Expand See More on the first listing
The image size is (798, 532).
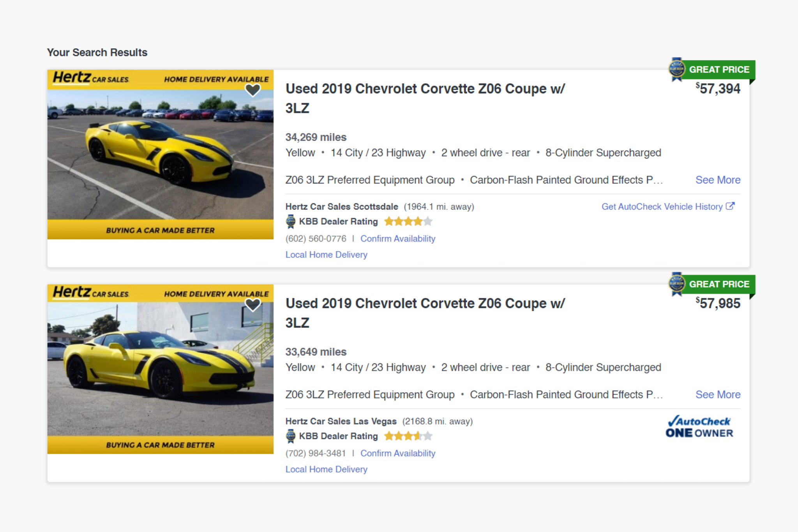click(x=718, y=180)
